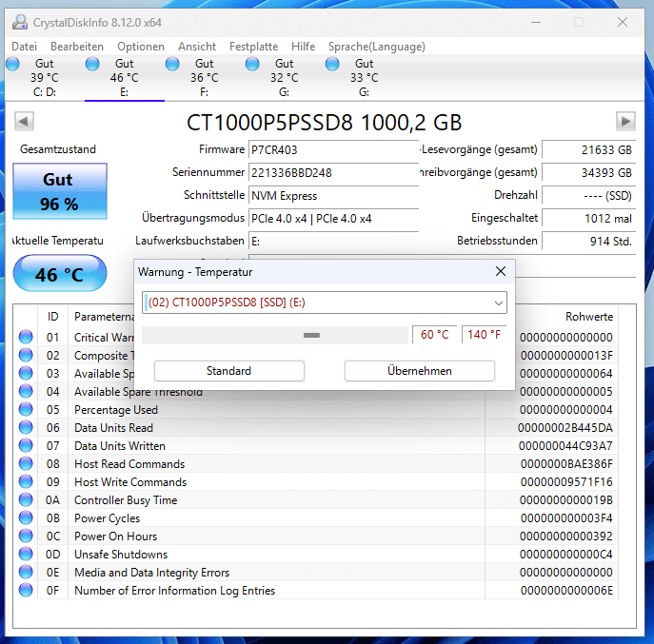
Task: Click the ID column header
Action: pyautogui.click(x=53, y=317)
